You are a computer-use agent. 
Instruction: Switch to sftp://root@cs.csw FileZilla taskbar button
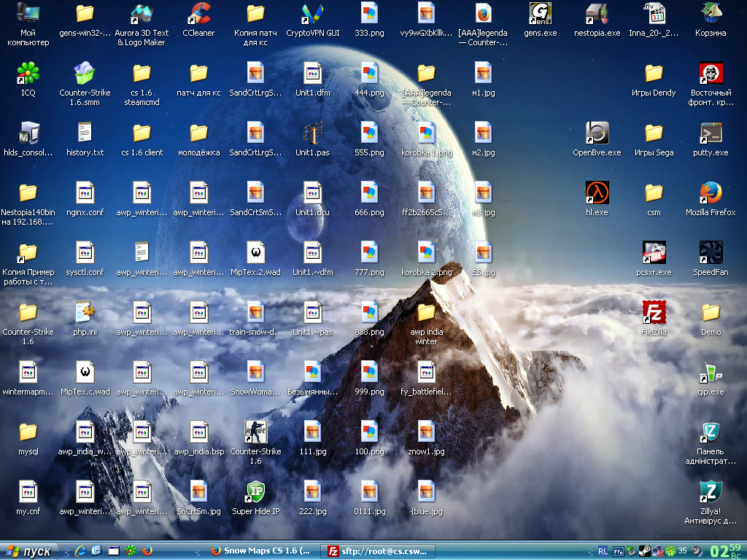tap(379, 551)
